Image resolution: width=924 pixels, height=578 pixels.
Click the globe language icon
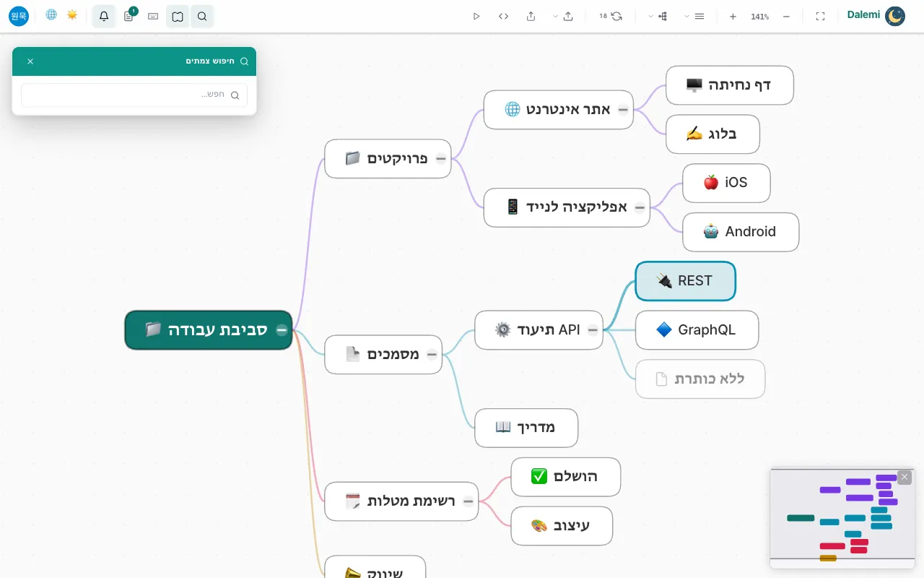51,14
